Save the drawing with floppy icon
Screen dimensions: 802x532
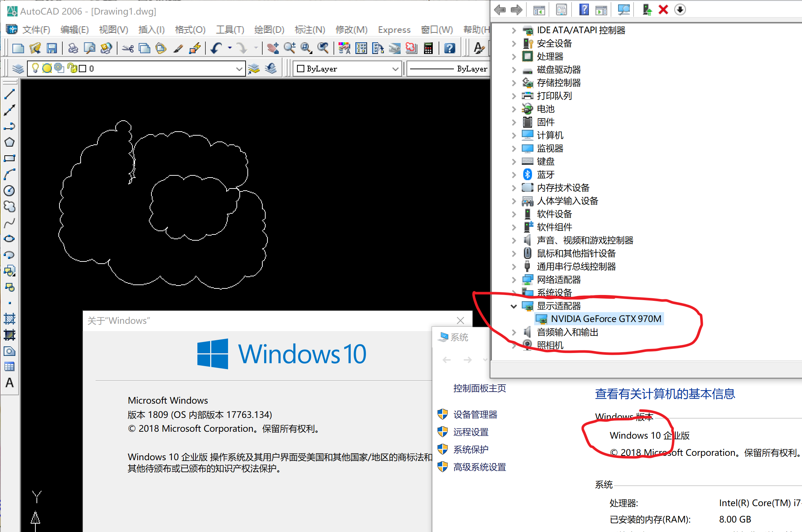pyautogui.click(x=52, y=48)
